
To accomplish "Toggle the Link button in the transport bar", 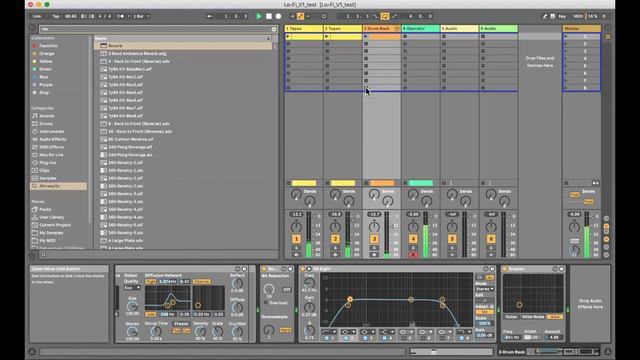I will (37, 16).
